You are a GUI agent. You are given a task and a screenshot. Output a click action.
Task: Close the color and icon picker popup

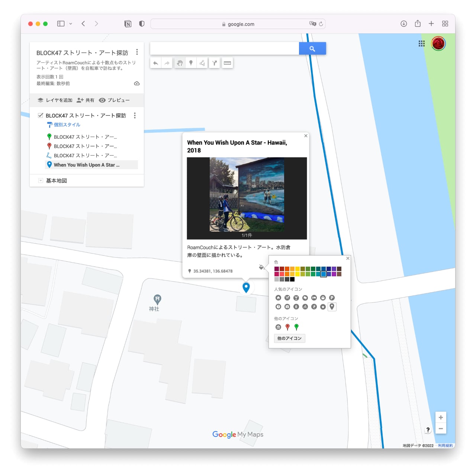348,258
